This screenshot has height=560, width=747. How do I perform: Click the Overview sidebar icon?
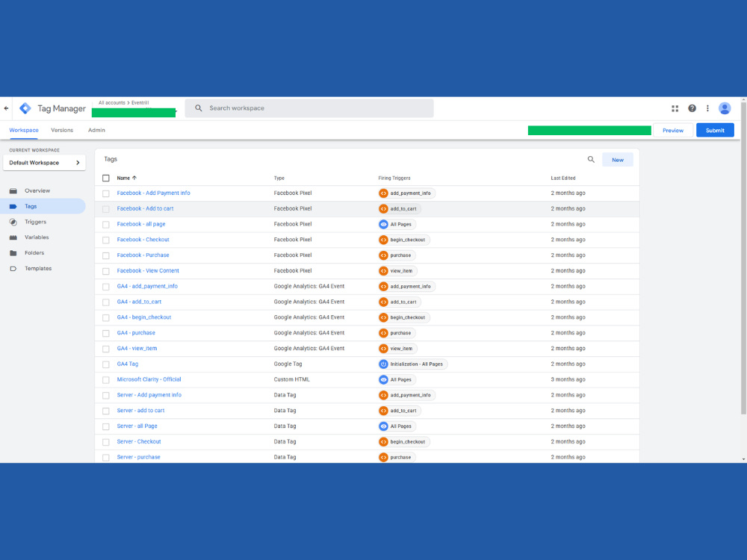click(13, 191)
